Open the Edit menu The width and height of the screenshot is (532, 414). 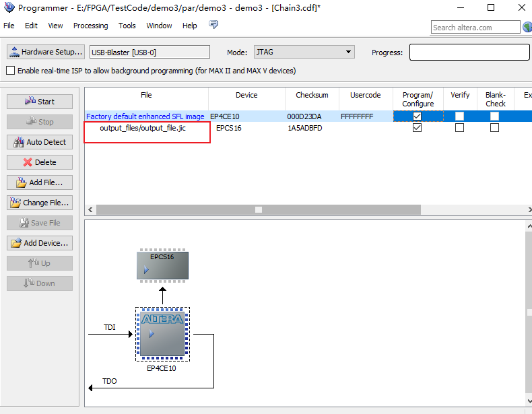tap(31, 26)
